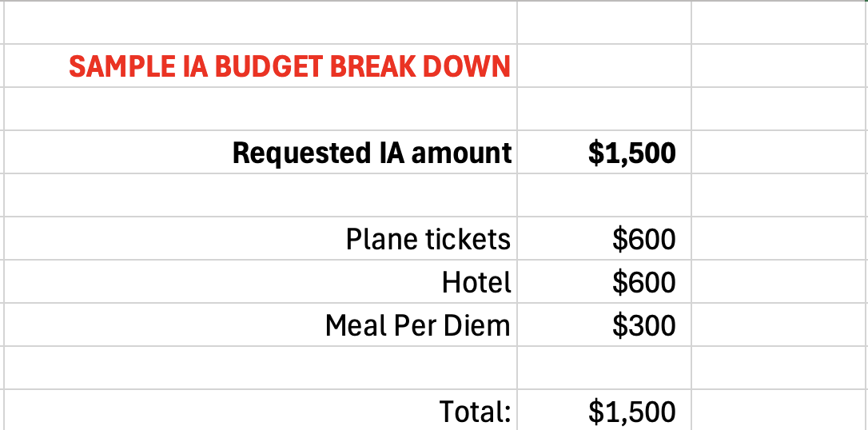The image size is (868, 430).
Task: Click empty cell right of Hotel's $600
Action: [x=778, y=282]
